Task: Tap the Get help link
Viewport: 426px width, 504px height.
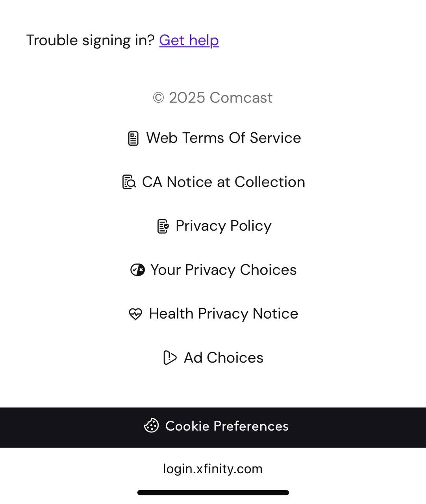Action: pos(189,40)
